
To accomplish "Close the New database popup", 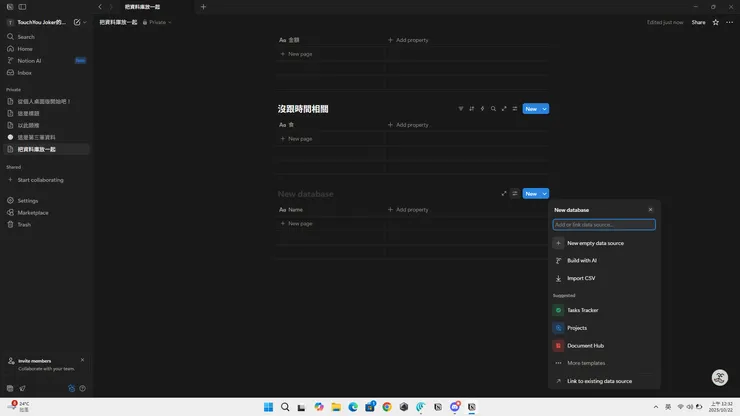I will [650, 210].
